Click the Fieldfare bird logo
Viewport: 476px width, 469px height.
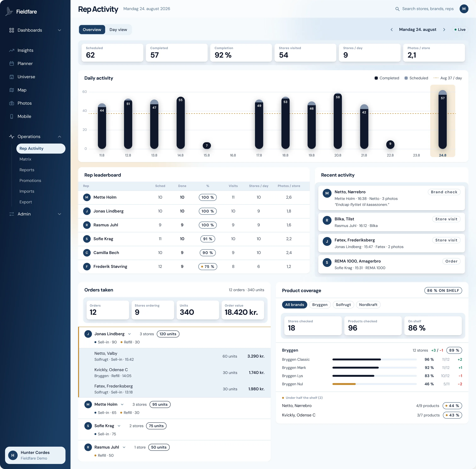click(x=9, y=11)
